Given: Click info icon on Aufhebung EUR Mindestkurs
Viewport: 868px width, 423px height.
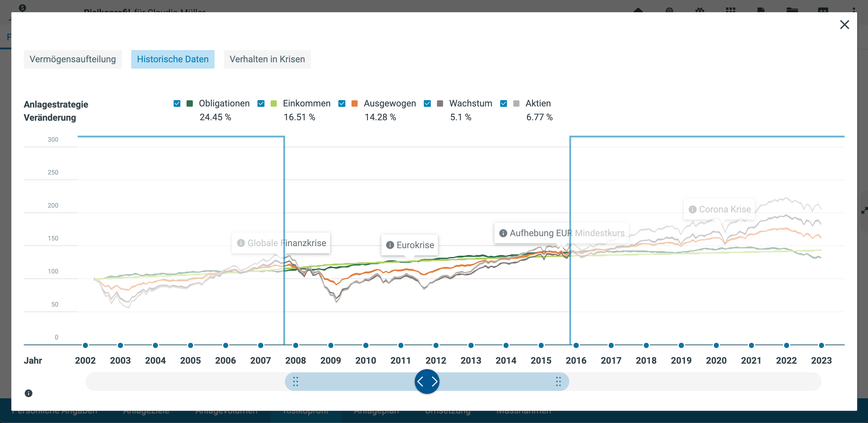Looking at the screenshot, I should pos(503,233).
